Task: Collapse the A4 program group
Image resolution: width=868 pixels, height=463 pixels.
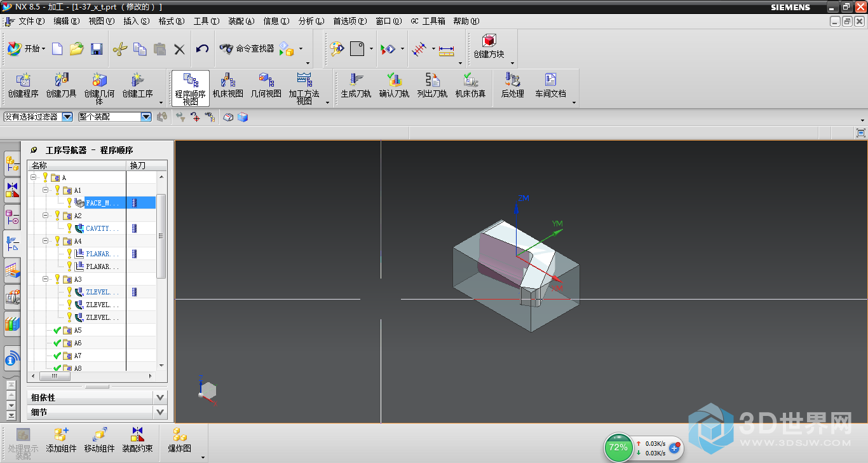Action: [x=46, y=241]
